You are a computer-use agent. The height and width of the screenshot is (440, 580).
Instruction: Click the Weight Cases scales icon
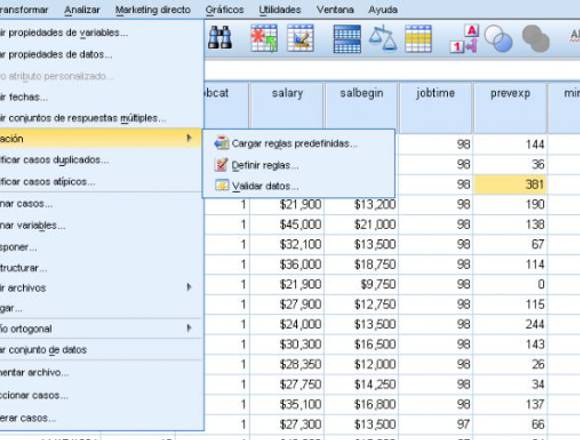tap(383, 38)
